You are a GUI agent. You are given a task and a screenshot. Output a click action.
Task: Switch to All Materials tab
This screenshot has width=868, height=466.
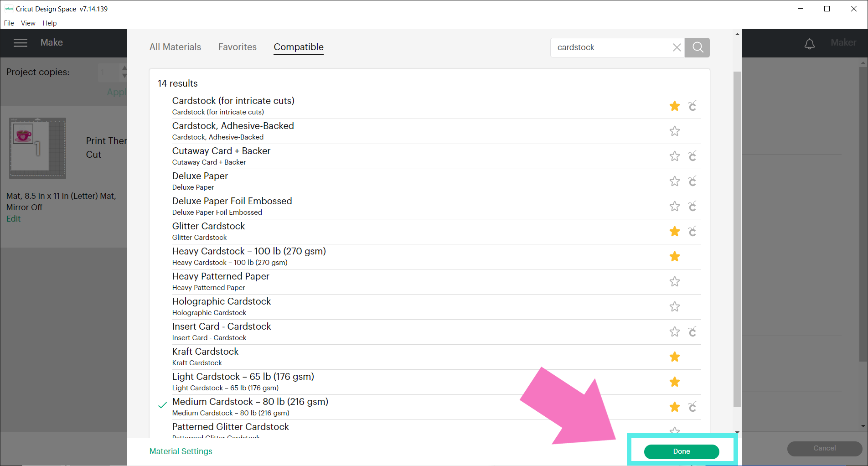(x=175, y=47)
